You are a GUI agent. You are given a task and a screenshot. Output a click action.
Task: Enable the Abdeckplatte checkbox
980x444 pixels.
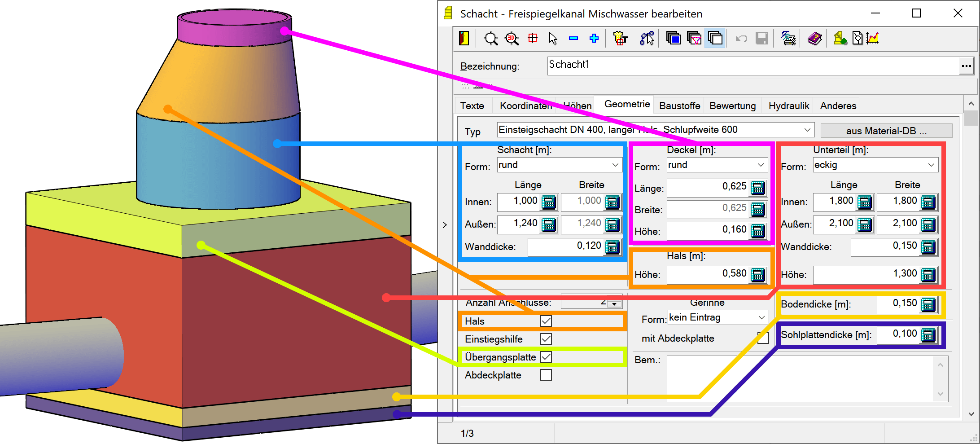point(546,375)
